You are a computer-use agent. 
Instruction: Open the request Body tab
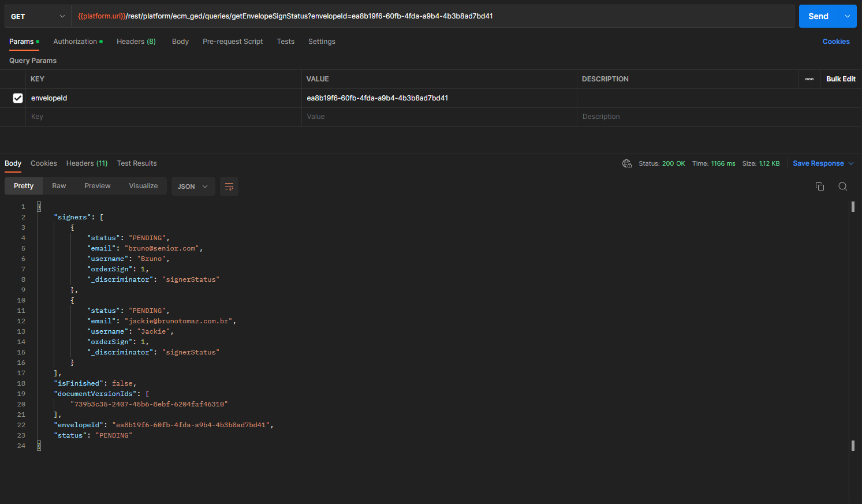tap(180, 42)
